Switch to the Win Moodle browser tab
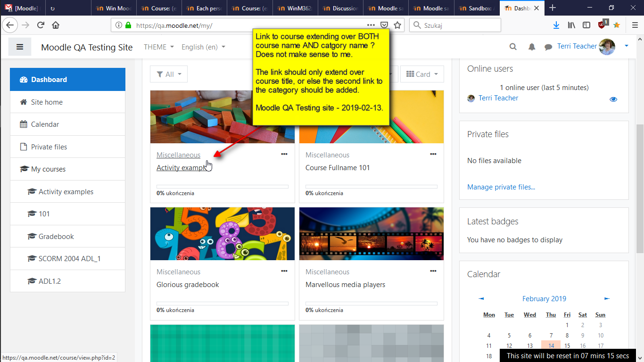The height and width of the screenshot is (362, 644). click(x=113, y=8)
